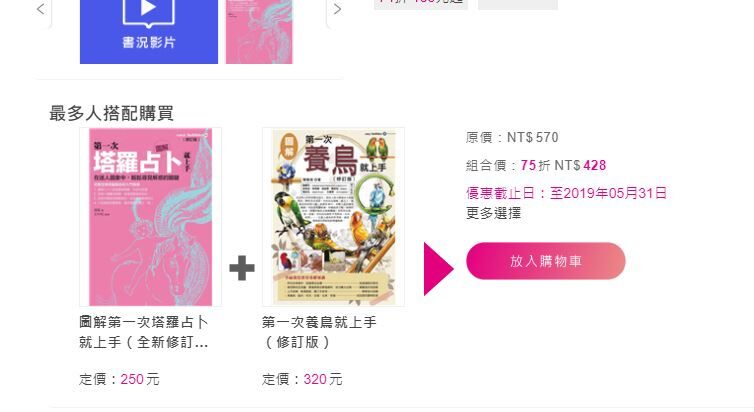Click the left carousel arrow
The image size is (754, 412).
(x=41, y=9)
